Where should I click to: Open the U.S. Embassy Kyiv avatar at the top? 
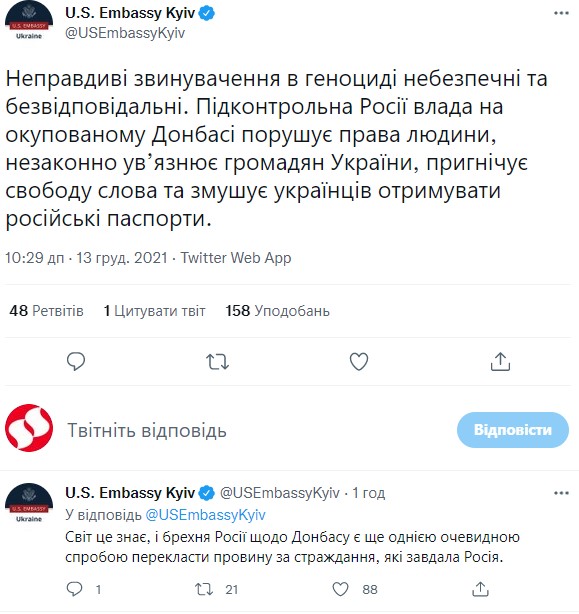29,22
